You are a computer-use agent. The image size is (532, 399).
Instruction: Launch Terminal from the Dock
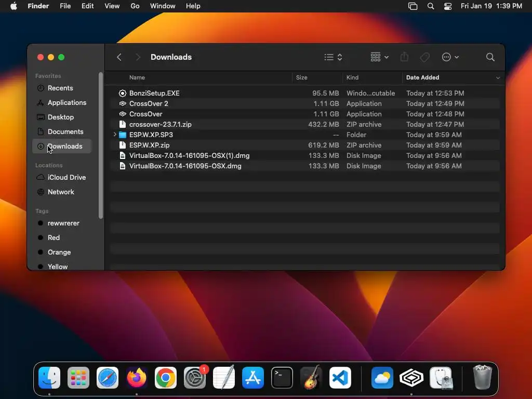282,378
